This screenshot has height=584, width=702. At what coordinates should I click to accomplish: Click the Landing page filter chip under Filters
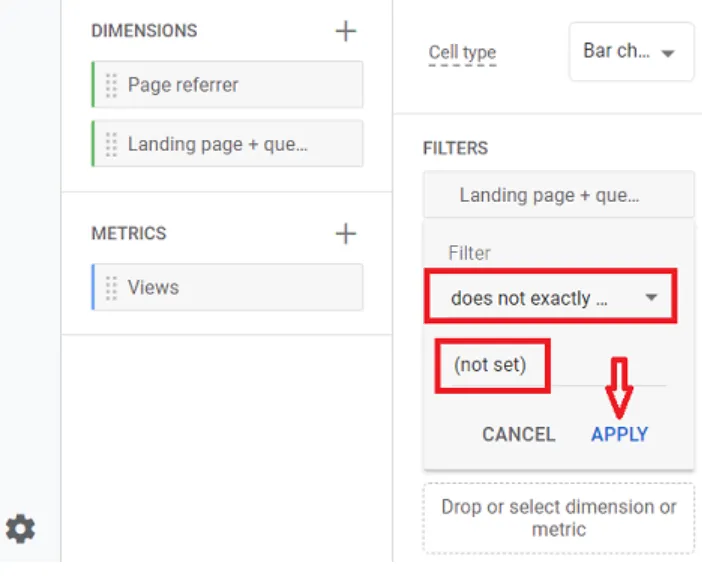(x=558, y=195)
